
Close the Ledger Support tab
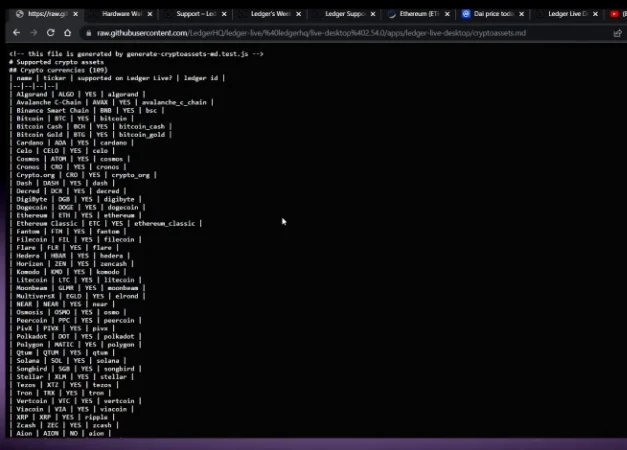pyautogui.click(x=373, y=14)
